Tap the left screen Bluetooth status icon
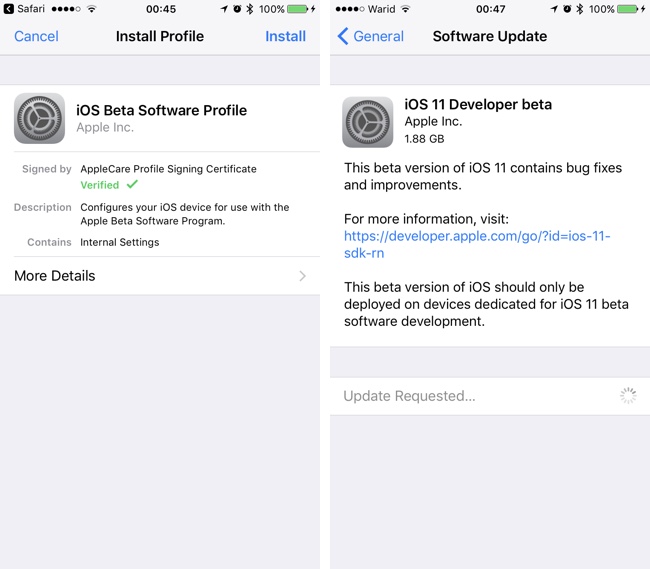This screenshot has height=569, width=650. click(250, 9)
